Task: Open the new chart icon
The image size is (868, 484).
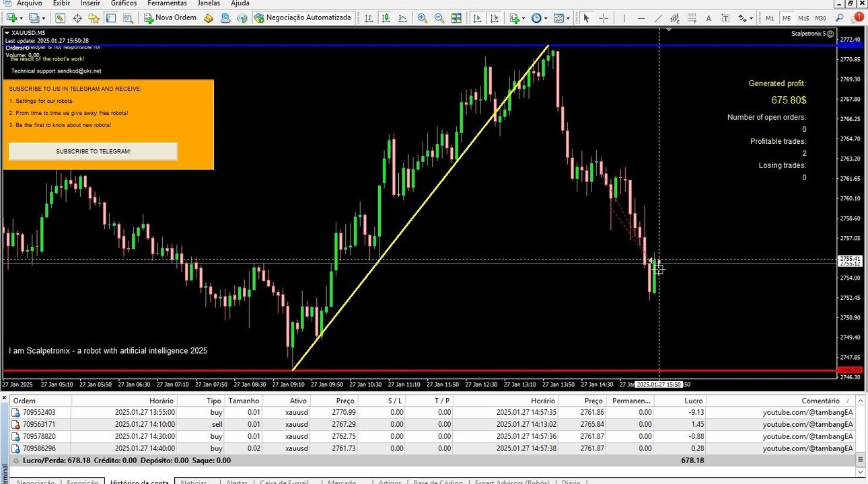Action: pyautogui.click(x=11, y=18)
